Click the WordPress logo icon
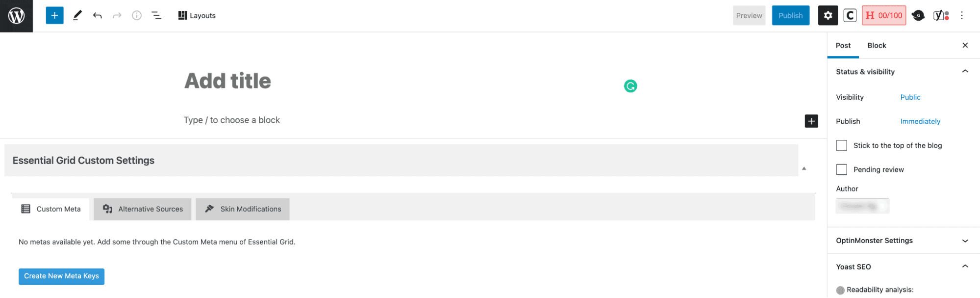The height and width of the screenshot is (298, 980). (16, 16)
